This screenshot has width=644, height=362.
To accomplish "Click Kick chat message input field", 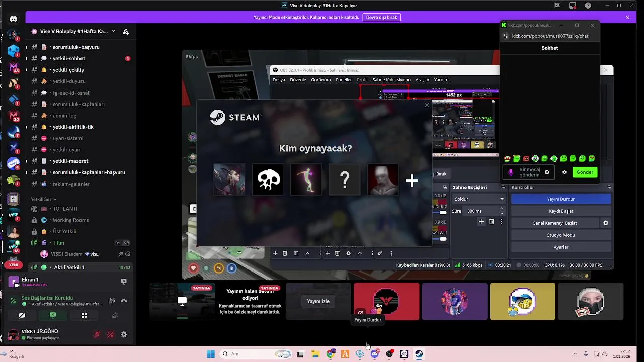I will coord(529,172).
